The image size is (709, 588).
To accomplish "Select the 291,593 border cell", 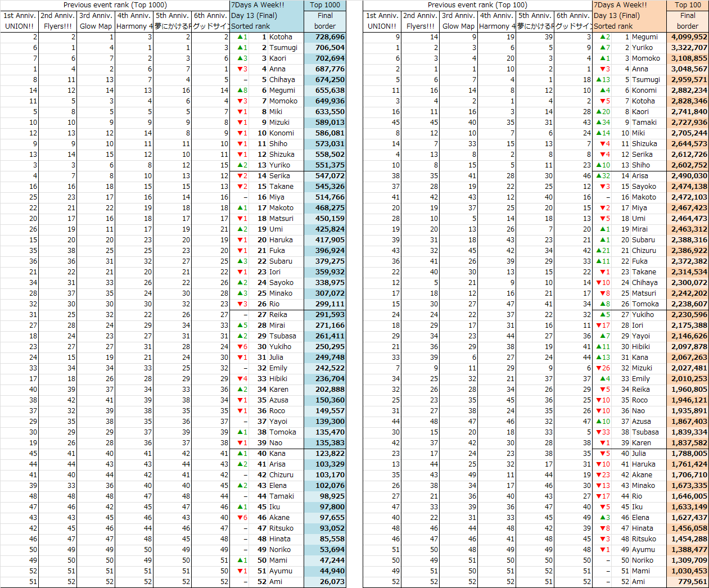I will pos(325,315).
